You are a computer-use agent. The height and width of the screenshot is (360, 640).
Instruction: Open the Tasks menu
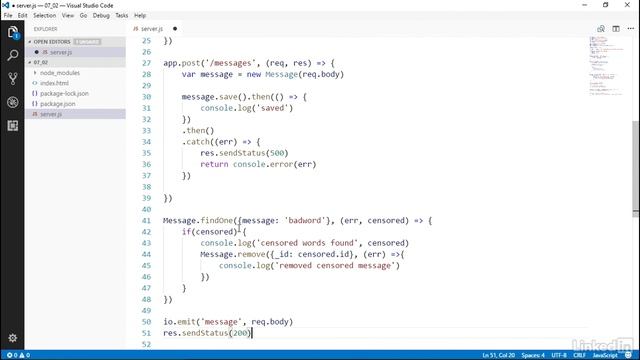[x=122, y=16]
